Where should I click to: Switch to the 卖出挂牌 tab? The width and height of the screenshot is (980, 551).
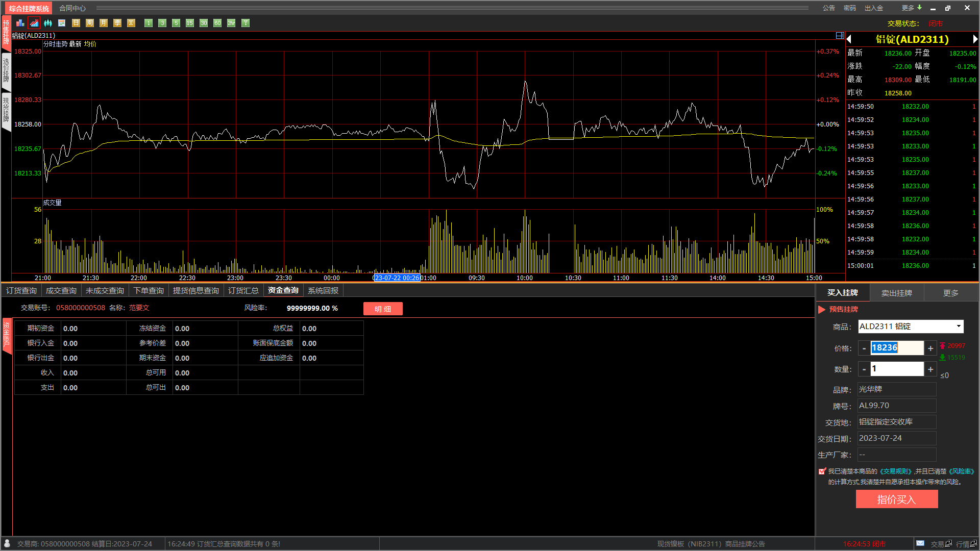(897, 293)
